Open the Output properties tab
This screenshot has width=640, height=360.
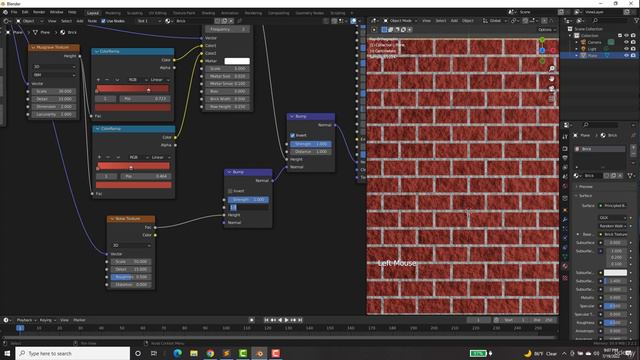coord(565,158)
